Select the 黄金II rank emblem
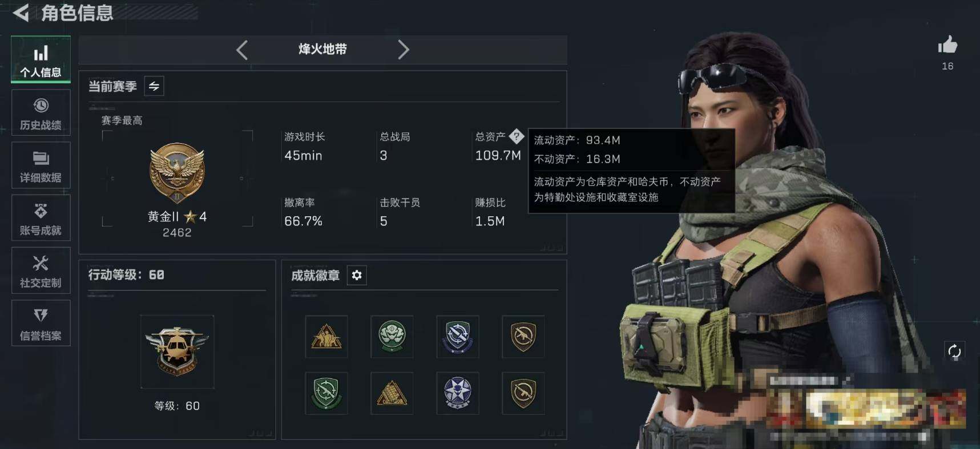The height and width of the screenshot is (449, 980). (177, 173)
